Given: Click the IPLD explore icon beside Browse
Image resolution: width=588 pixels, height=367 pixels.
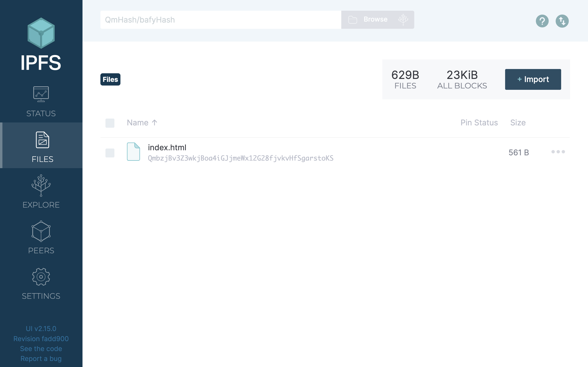Looking at the screenshot, I should tap(404, 19).
